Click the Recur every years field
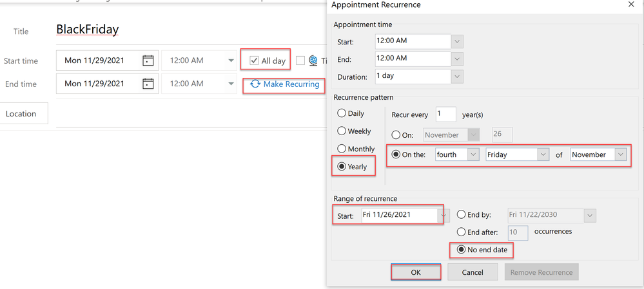644x289 pixels. [445, 115]
